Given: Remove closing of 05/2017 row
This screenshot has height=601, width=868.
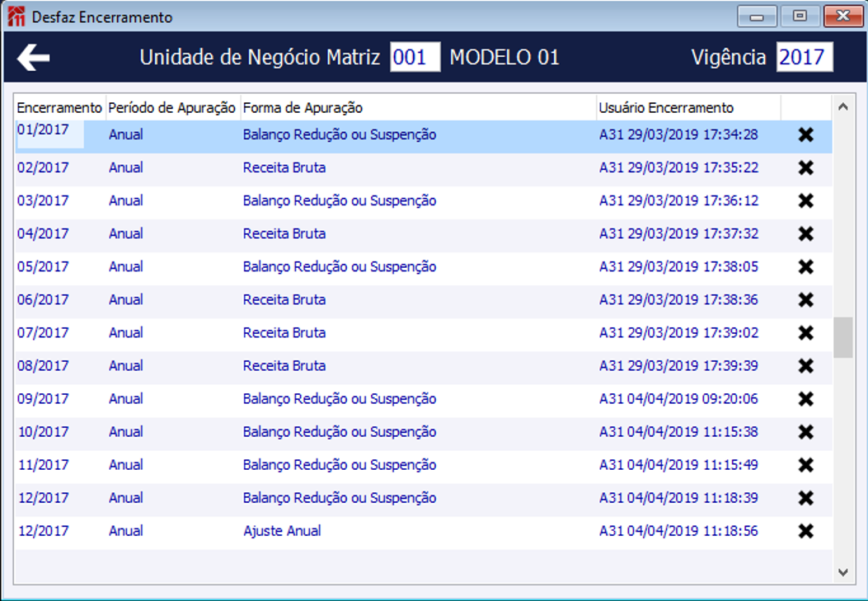Looking at the screenshot, I should coord(805,267).
